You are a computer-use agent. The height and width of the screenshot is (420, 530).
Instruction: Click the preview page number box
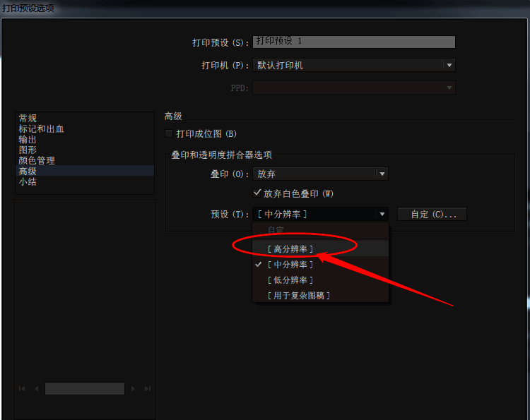(x=85, y=389)
